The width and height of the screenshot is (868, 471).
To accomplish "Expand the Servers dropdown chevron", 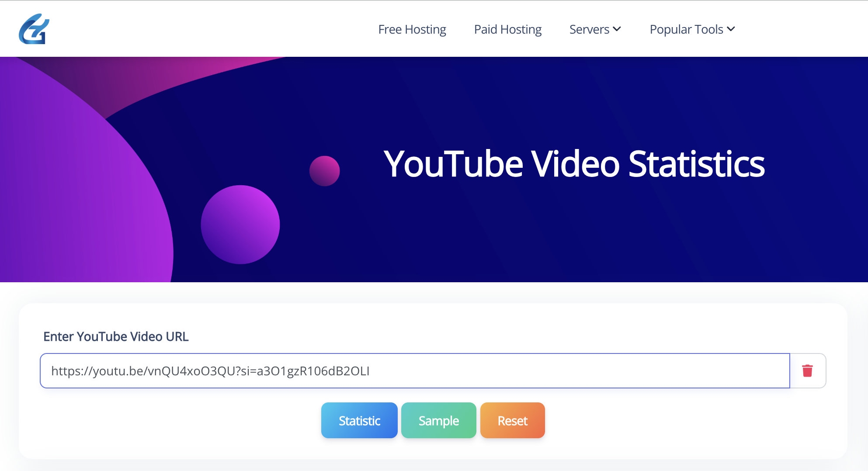I will [617, 29].
